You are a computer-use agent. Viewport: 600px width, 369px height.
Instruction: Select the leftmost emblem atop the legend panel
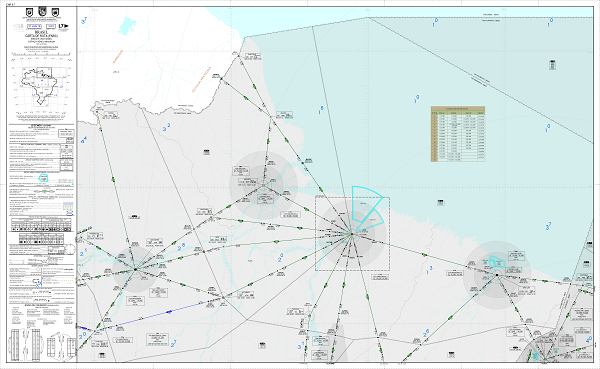(x=29, y=12)
